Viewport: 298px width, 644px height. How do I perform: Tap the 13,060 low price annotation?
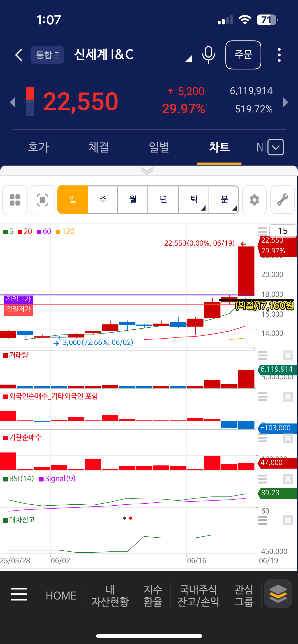pos(93,342)
